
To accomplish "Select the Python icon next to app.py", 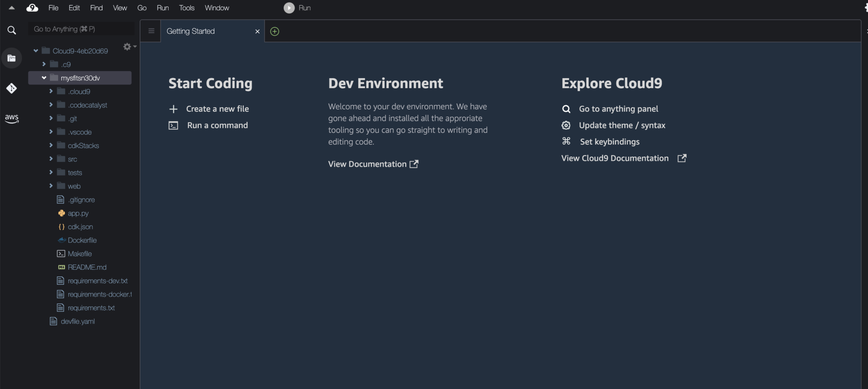I will click(x=61, y=213).
